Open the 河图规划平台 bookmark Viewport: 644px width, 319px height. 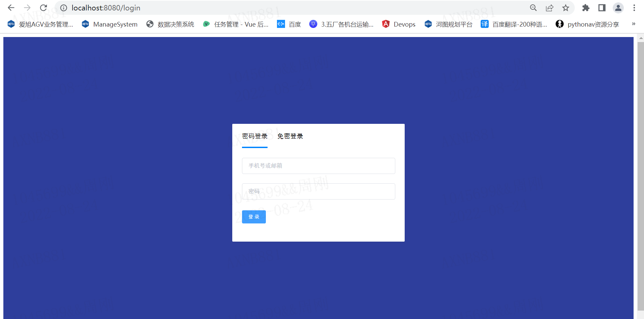[448, 24]
